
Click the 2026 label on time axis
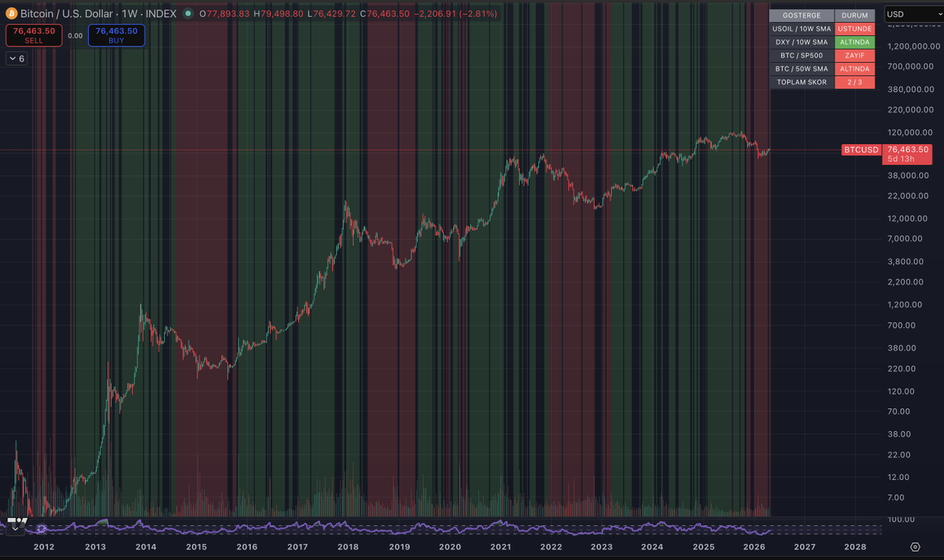754,547
